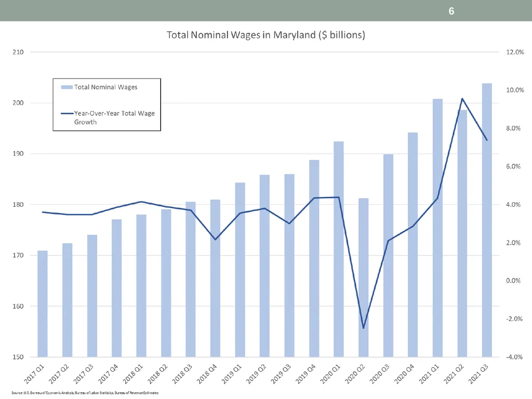Click the x-axis label 2020 Q2
The width and height of the screenshot is (532, 399).
point(355,374)
